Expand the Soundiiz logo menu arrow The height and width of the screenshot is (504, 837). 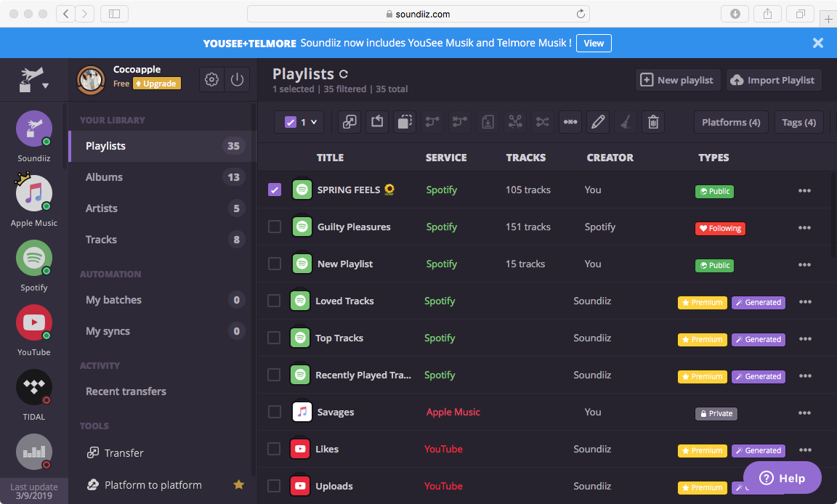(x=45, y=86)
